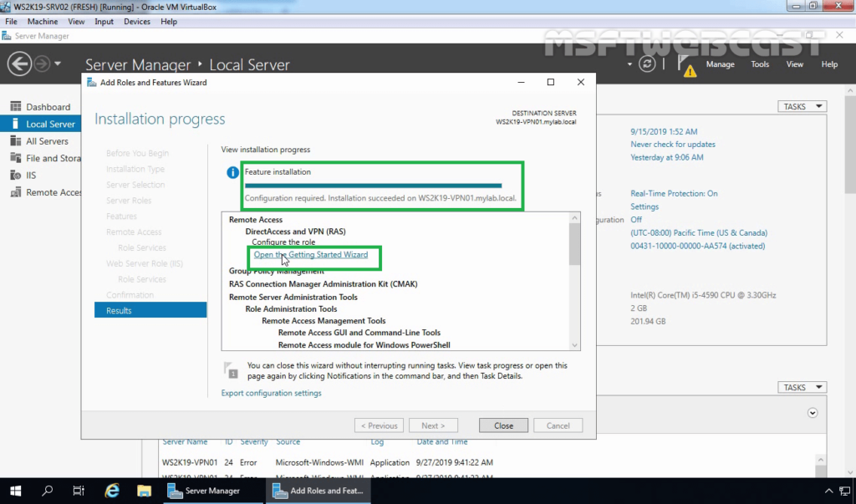The width and height of the screenshot is (856, 504).
Task: Click the feature installation info icon
Action: coord(232,172)
